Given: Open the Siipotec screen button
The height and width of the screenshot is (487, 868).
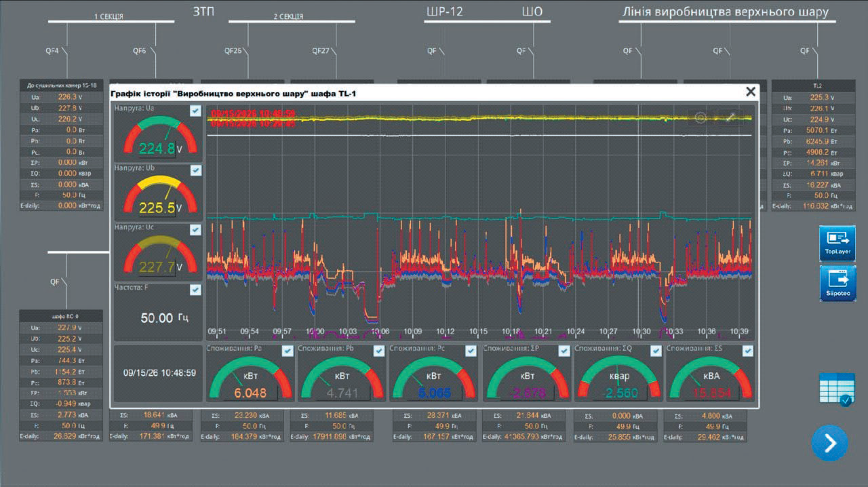Looking at the screenshot, I should point(837,283).
